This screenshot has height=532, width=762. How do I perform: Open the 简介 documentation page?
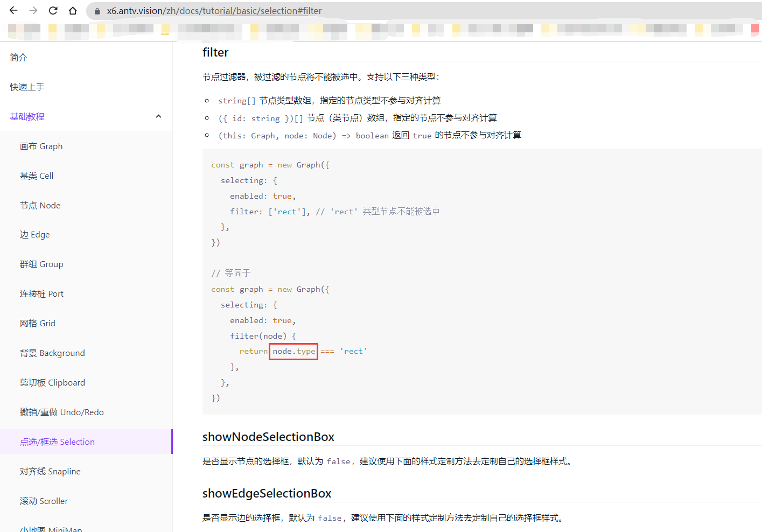pos(18,57)
